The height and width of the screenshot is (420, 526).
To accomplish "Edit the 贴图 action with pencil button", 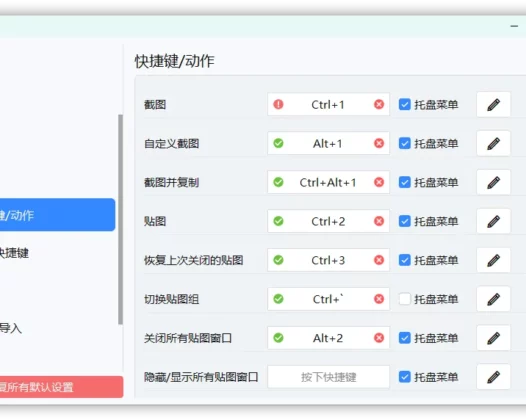I will point(493,221).
